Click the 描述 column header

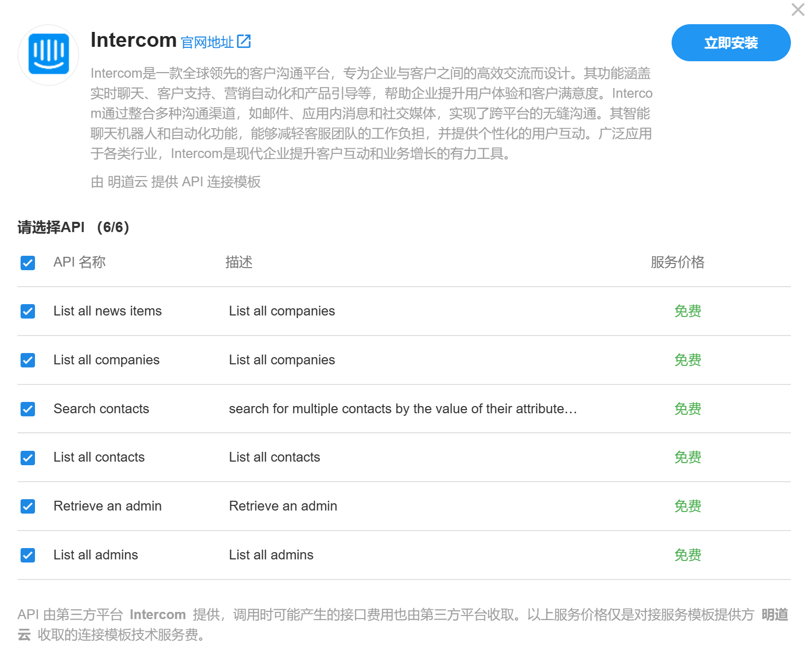click(x=239, y=262)
